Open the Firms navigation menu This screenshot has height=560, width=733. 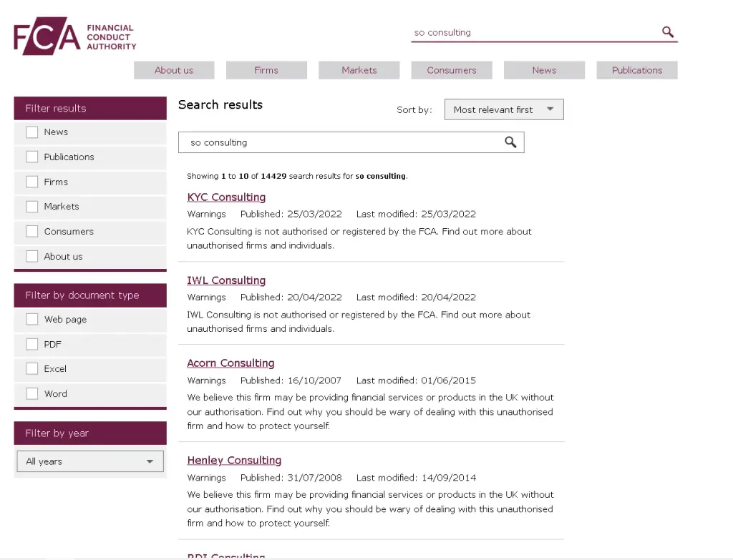click(x=266, y=70)
